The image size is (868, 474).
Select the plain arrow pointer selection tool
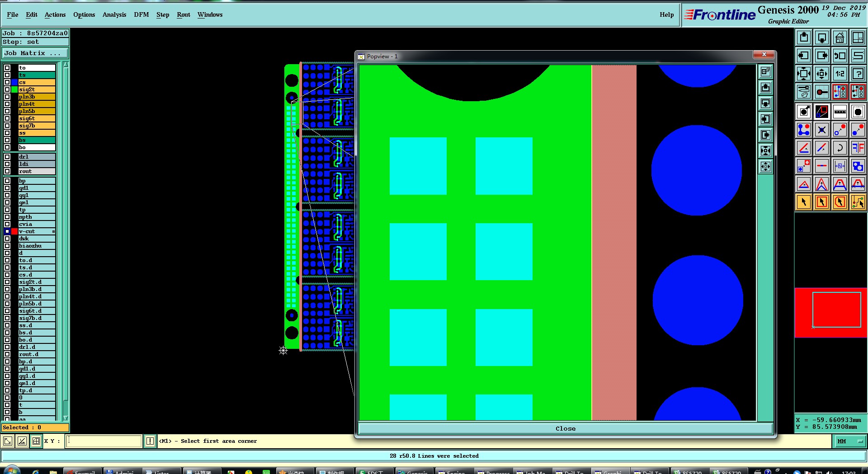[x=804, y=202]
